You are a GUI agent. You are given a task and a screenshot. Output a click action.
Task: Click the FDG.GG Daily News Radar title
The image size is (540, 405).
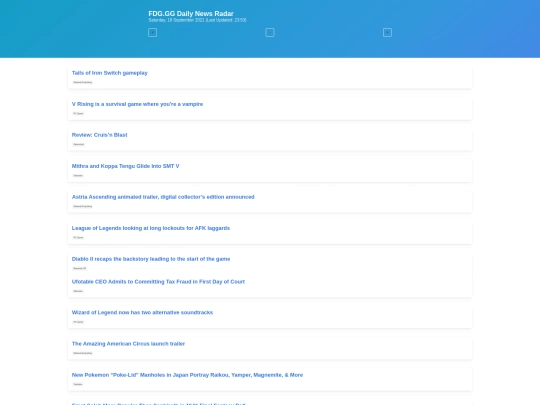click(x=191, y=13)
